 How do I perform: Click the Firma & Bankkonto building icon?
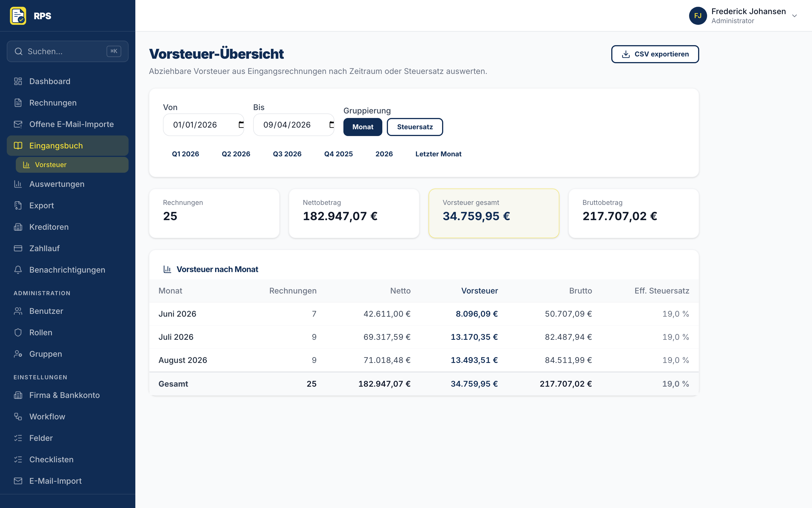(x=18, y=395)
